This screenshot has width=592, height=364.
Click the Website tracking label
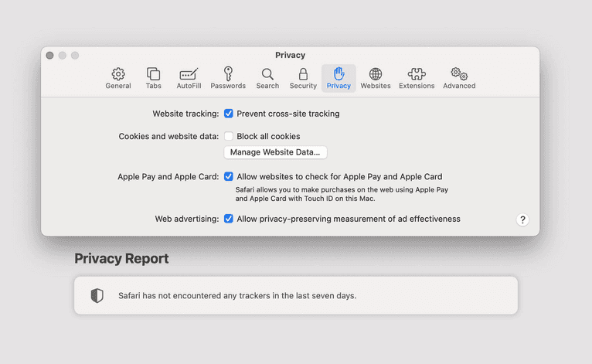pos(185,114)
